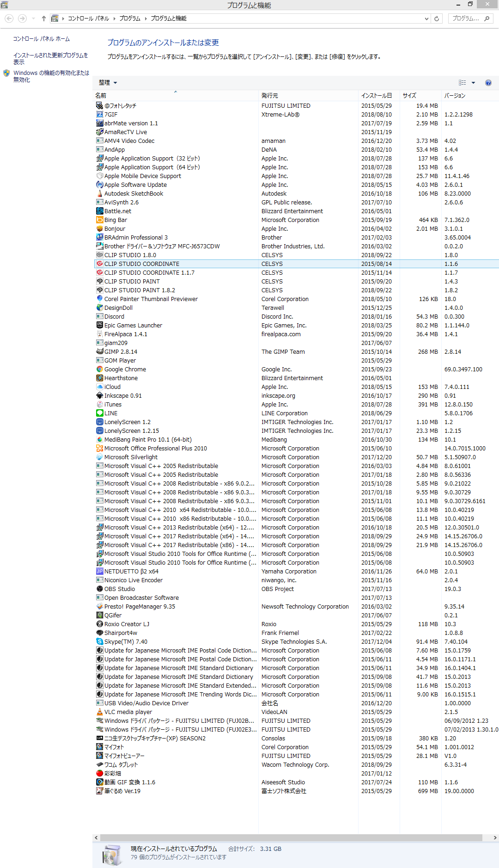Image resolution: width=499 pixels, height=868 pixels.
Task: Select the Bing Bar icon
Action: (x=99, y=220)
